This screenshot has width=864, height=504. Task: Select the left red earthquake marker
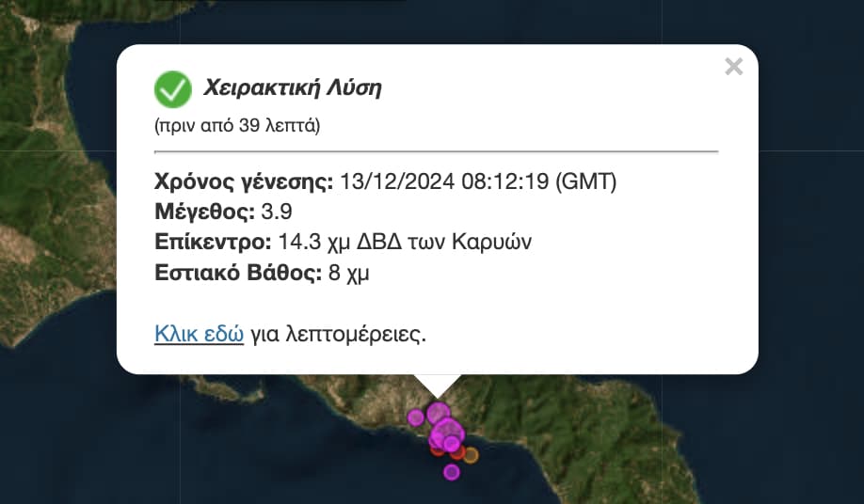tap(437, 450)
